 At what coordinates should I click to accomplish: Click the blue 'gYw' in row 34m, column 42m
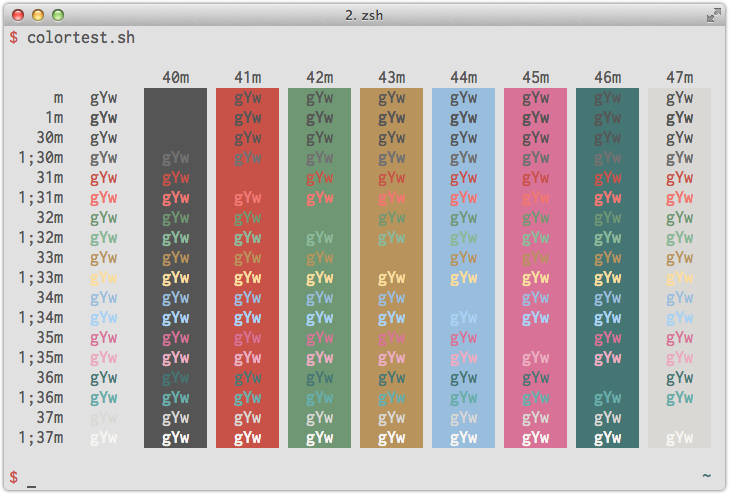(319, 298)
